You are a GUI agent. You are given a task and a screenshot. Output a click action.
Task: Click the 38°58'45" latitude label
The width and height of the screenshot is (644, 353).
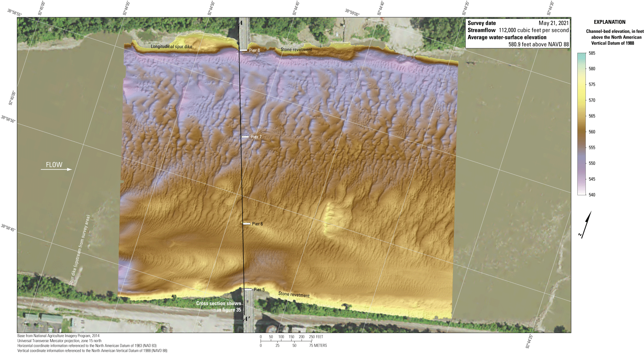pos(8,228)
